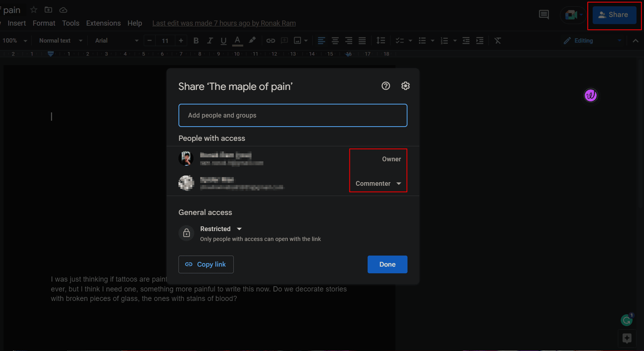Image resolution: width=644 pixels, height=351 pixels.
Task: Open the Help menu
Action: coord(135,23)
